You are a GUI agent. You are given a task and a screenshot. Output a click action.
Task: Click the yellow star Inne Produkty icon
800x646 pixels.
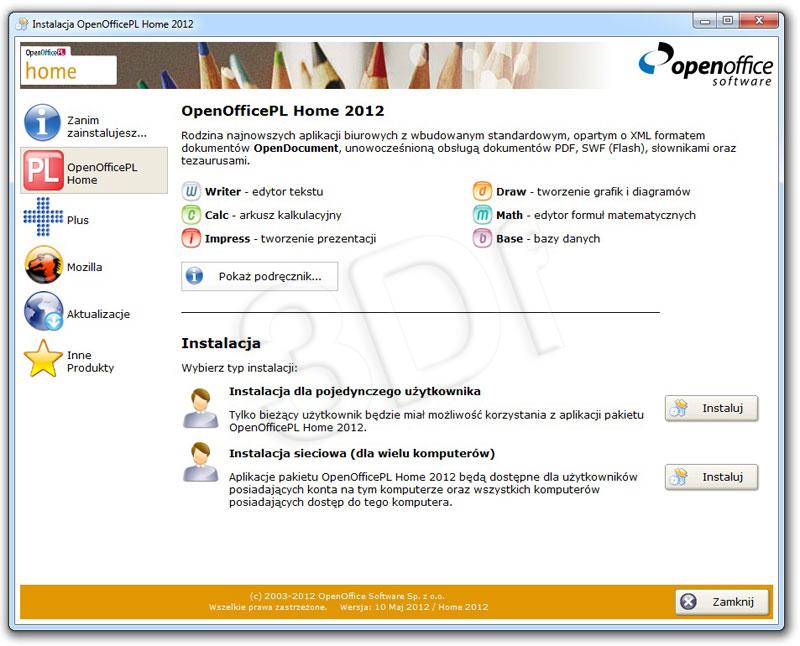tap(43, 359)
